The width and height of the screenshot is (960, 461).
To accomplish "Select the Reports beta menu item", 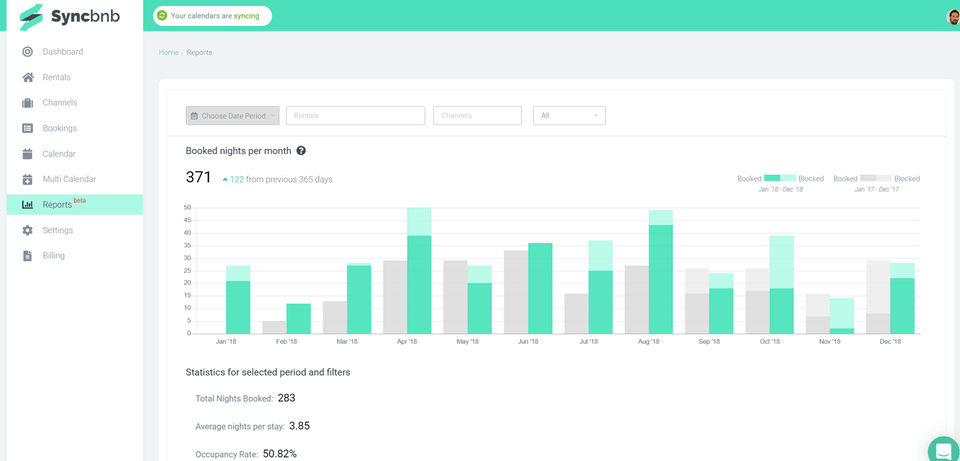I will [75, 204].
